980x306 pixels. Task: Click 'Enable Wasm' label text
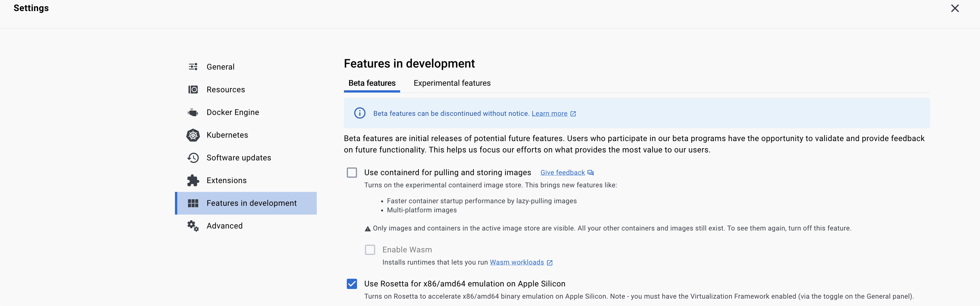tap(407, 250)
